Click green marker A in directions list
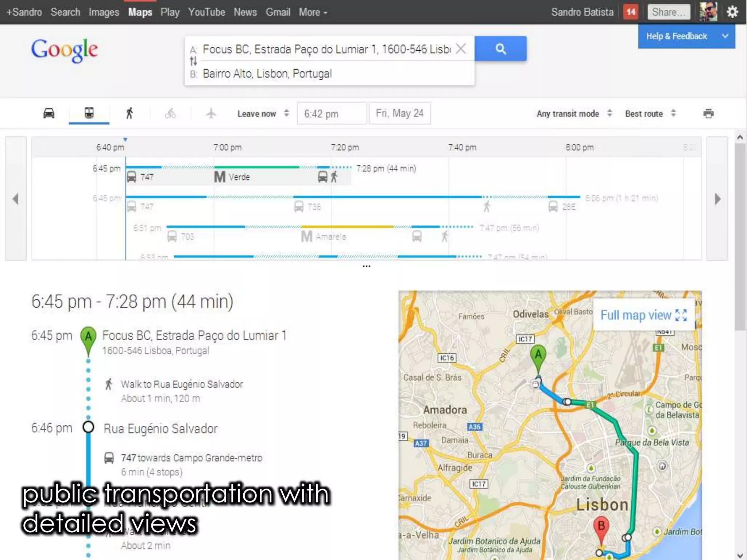 click(88, 341)
